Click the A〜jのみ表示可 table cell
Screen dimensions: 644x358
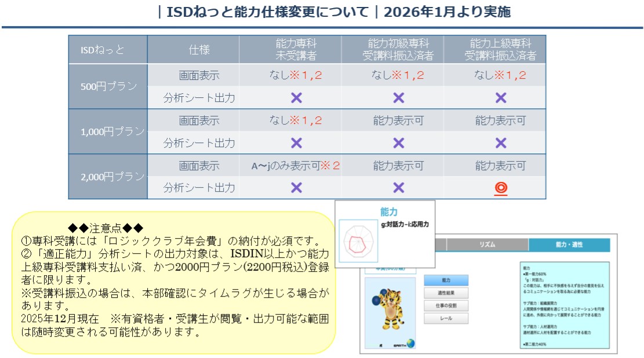(296, 166)
